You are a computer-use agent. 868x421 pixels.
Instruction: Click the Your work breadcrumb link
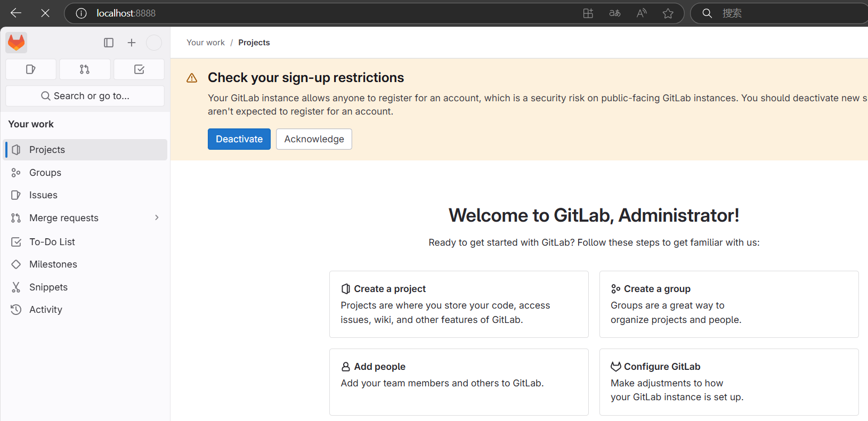[x=206, y=43]
